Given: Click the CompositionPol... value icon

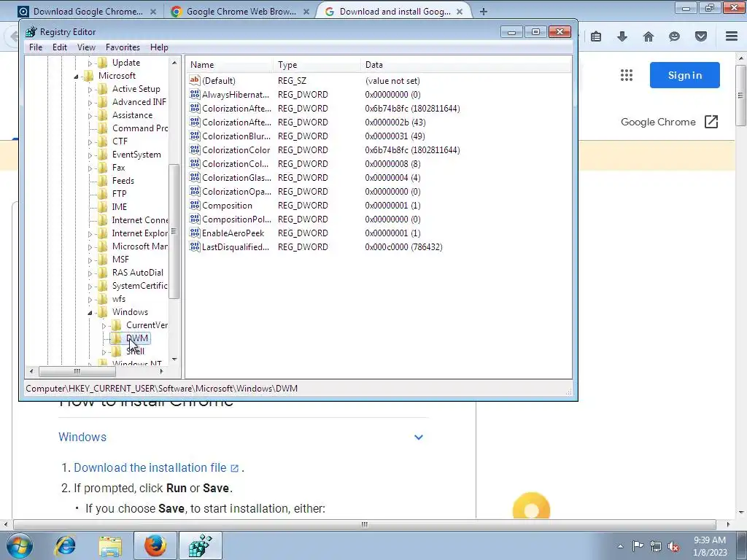Looking at the screenshot, I should tap(194, 219).
